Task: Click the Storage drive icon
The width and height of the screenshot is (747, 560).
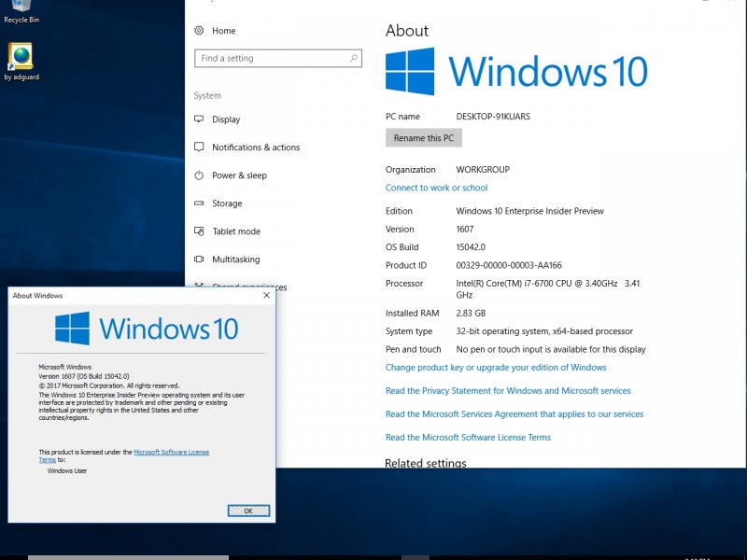Action: coord(199,203)
